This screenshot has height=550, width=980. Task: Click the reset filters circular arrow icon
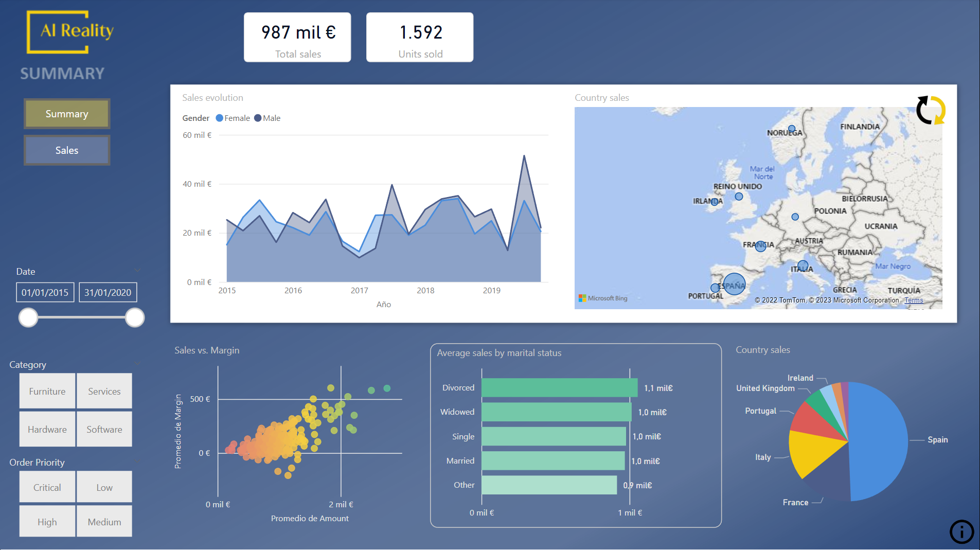pos(931,110)
